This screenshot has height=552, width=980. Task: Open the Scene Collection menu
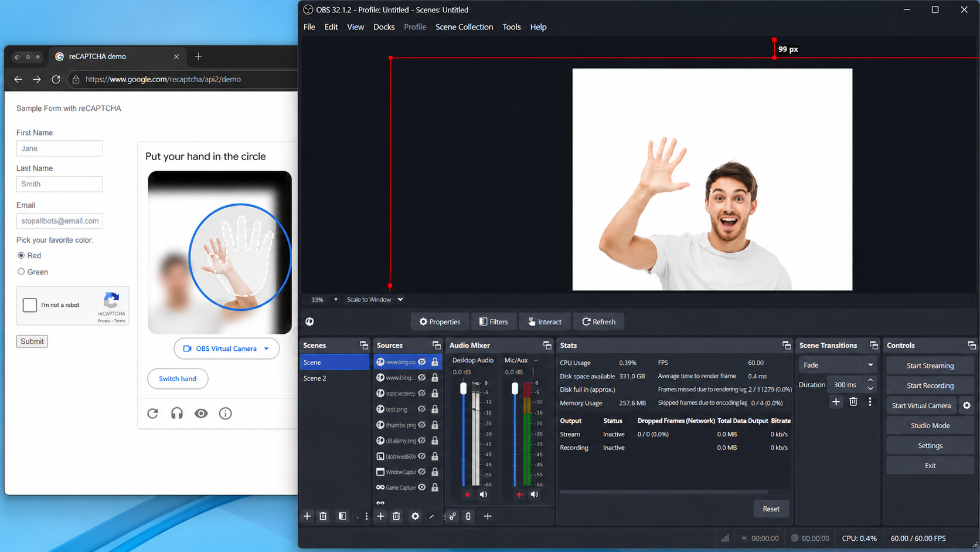464,27
